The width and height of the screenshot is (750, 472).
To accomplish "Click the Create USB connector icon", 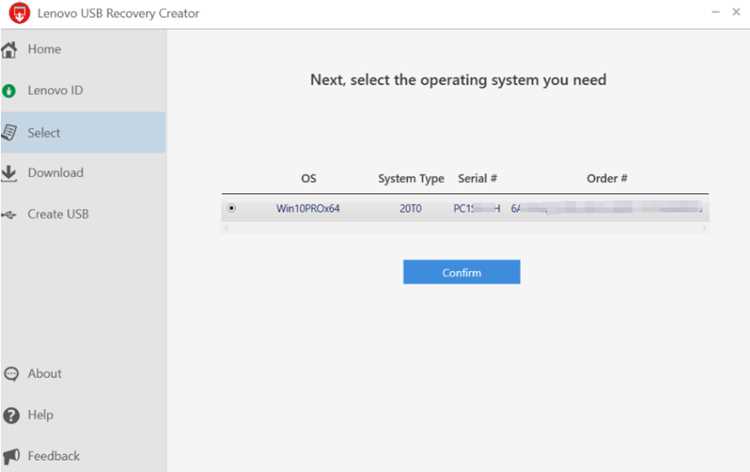I will point(9,215).
